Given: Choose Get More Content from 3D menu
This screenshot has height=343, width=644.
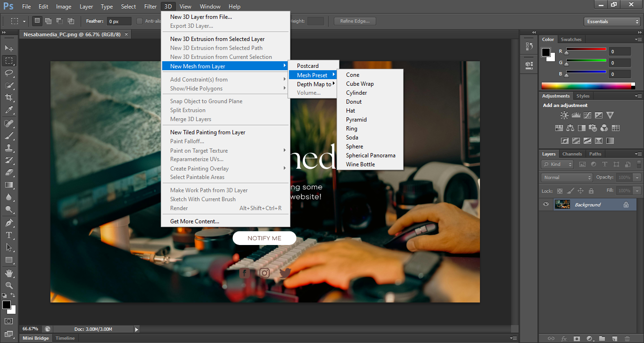Looking at the screenshot, I should [194, 221].
